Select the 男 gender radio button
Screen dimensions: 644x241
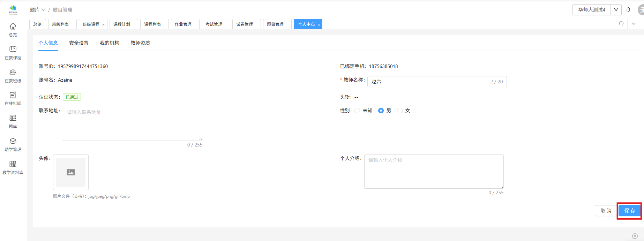pyautogui.click(x=381, y=111)
